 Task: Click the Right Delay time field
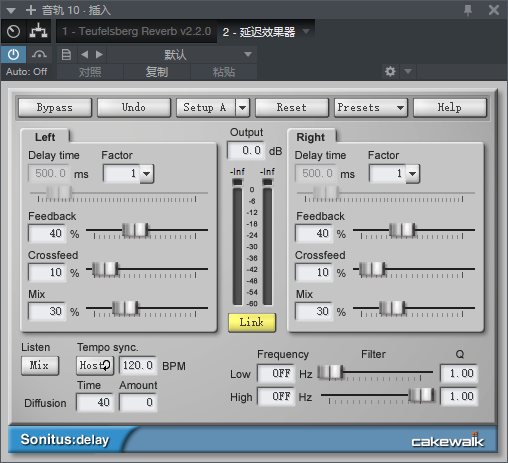(x=316, y=173)
